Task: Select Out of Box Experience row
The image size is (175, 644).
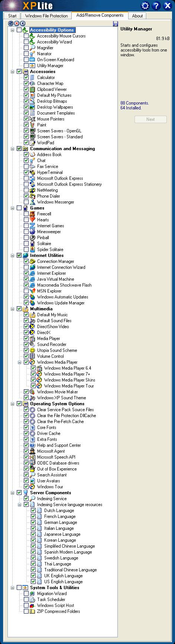Action: 57,469
